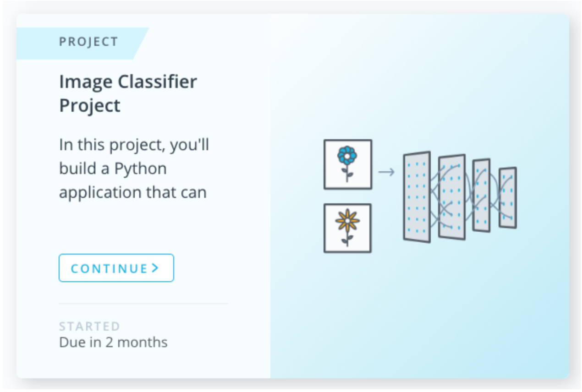
Task: Click the blue flower image icon
Action: coord(347,164)
